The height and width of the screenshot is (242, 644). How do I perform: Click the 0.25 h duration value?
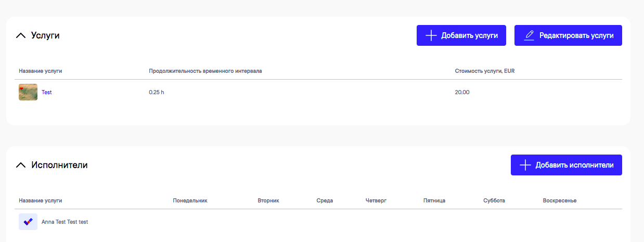point(157,92)
